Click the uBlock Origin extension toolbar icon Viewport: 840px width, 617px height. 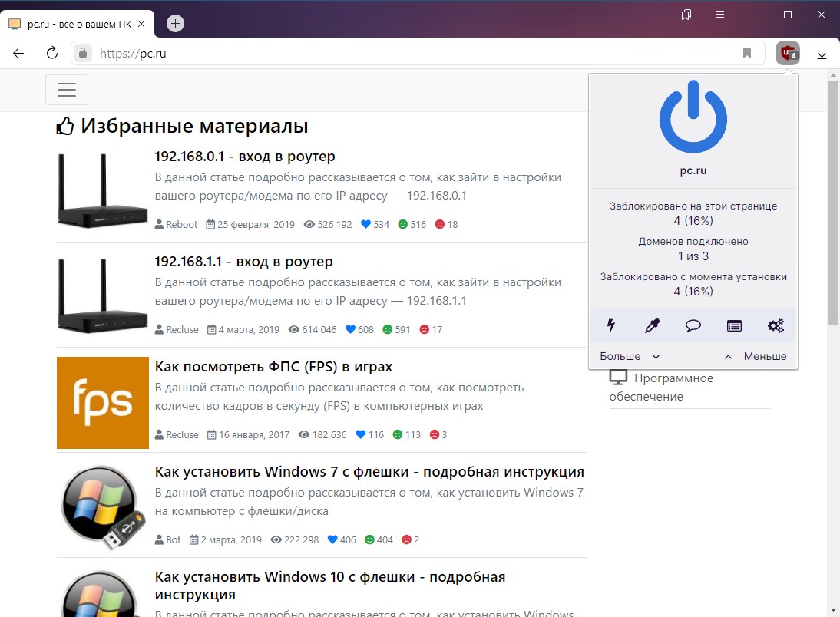(x=787, y=53)
